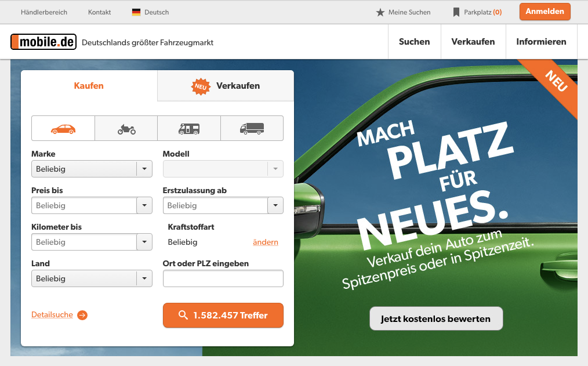Open the Händlerbereich link
588x366 pixels.
(44, 12)
